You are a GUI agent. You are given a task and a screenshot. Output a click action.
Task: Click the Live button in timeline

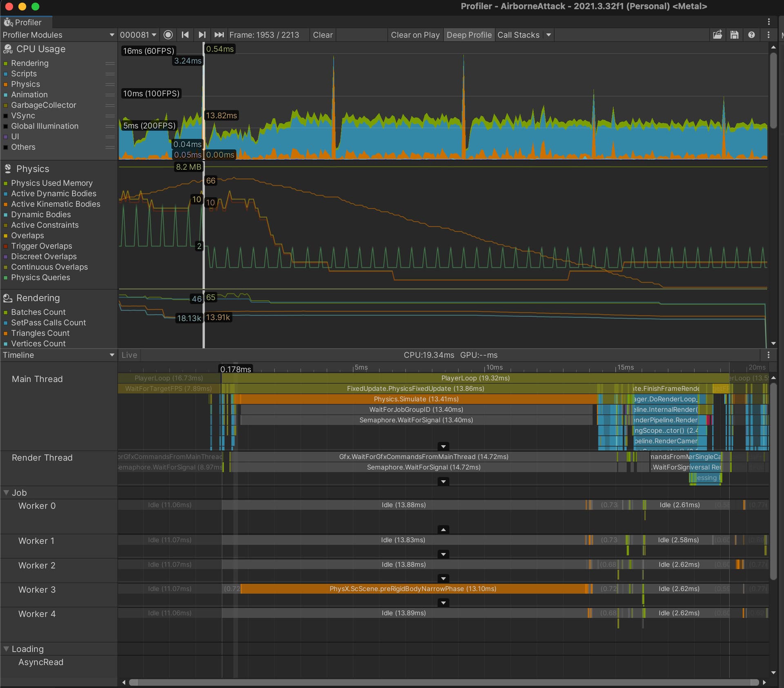tap(129, 355)
